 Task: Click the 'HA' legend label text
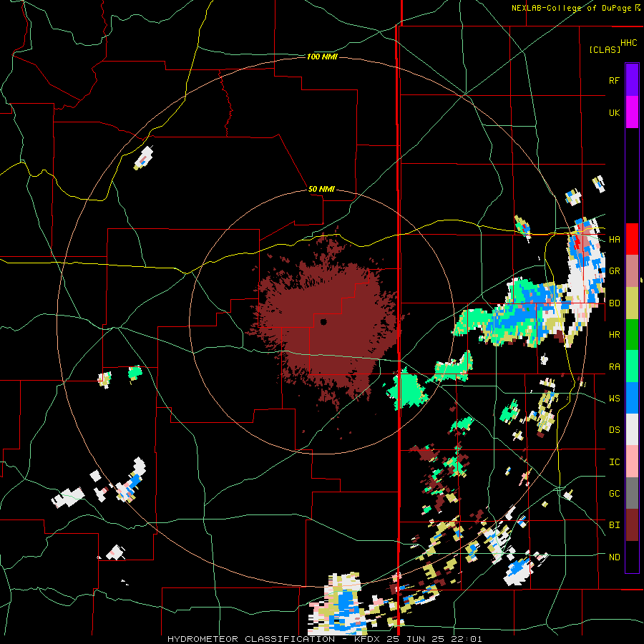pyautogui.click(x=614, y=240)
